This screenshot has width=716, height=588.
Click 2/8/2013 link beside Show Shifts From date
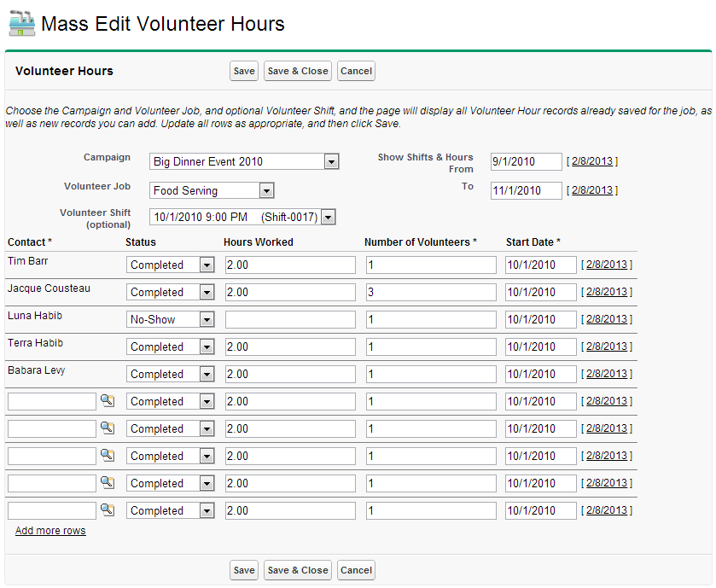591,161
